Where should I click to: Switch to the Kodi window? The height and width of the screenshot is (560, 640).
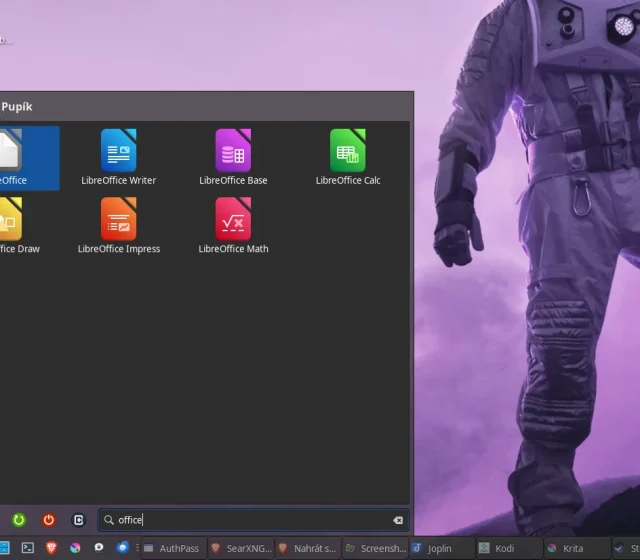coord(509,548)
